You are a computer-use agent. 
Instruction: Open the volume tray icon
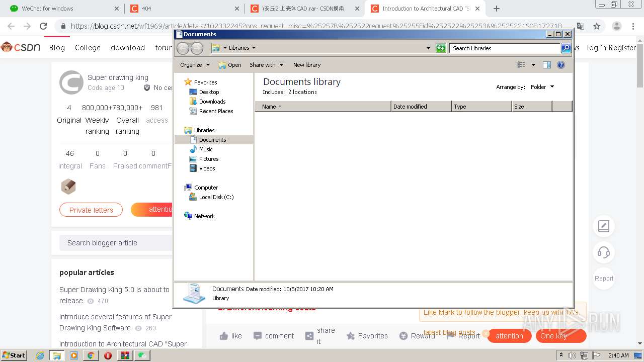(x=572, y=355)
